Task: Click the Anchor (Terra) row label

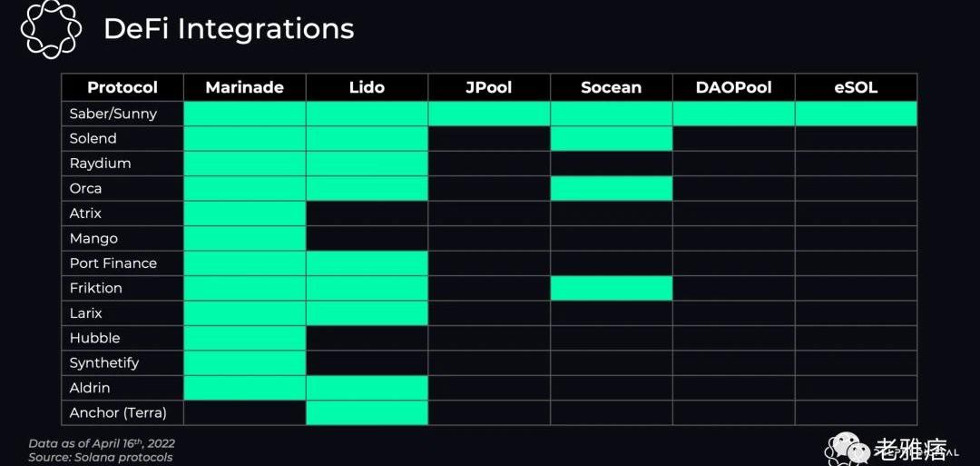Action: (x=118, y=412)
